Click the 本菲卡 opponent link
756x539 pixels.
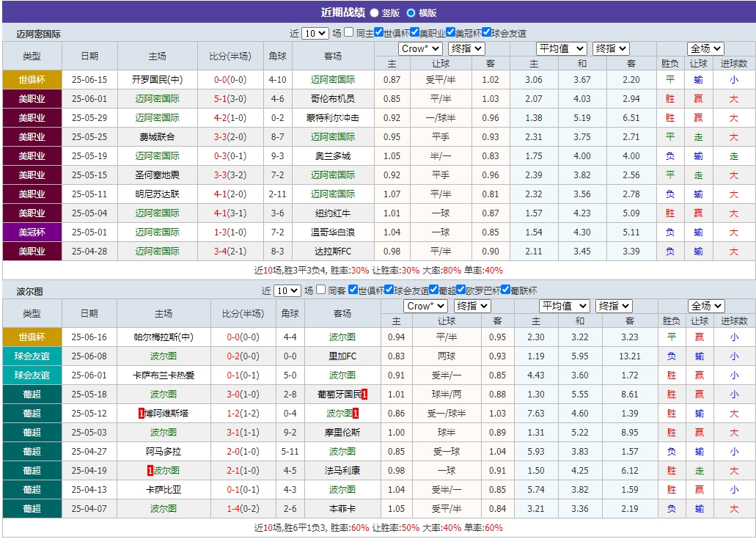pyautogui.click(x=342, y=507)
